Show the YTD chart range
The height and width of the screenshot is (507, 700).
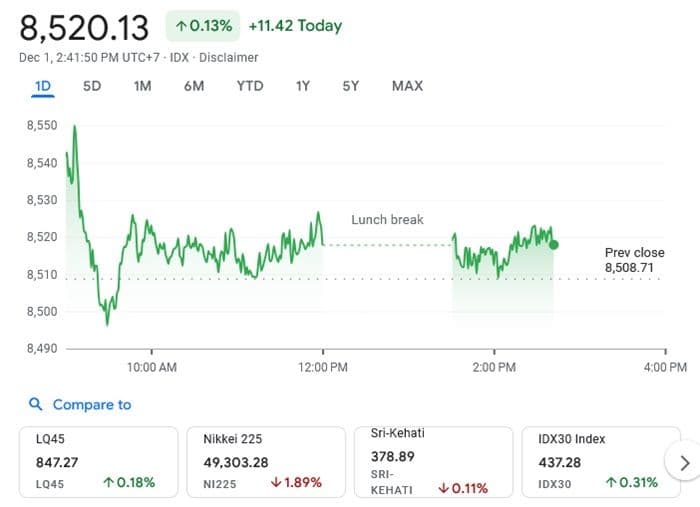coord(250,86)
